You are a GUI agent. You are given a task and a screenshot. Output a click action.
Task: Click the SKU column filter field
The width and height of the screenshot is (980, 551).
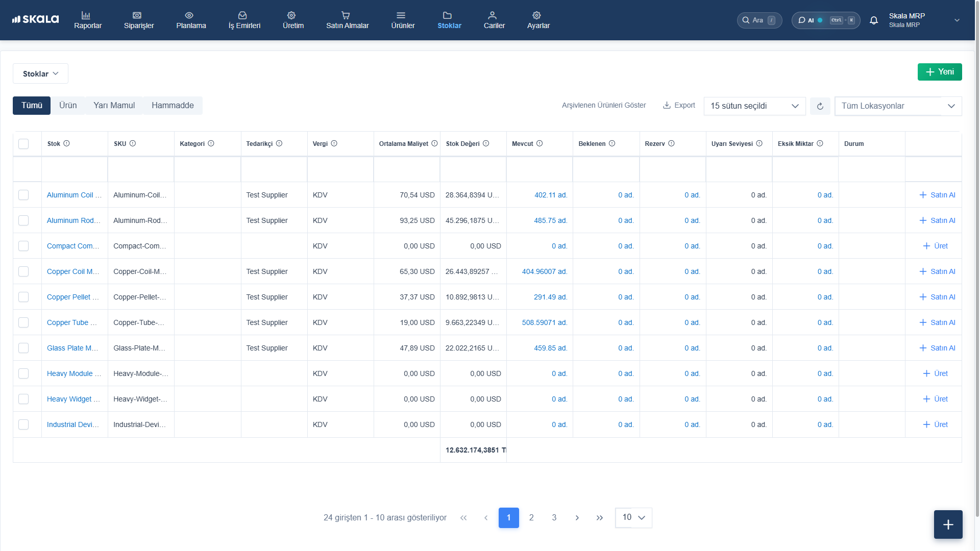tap(141, 169)
